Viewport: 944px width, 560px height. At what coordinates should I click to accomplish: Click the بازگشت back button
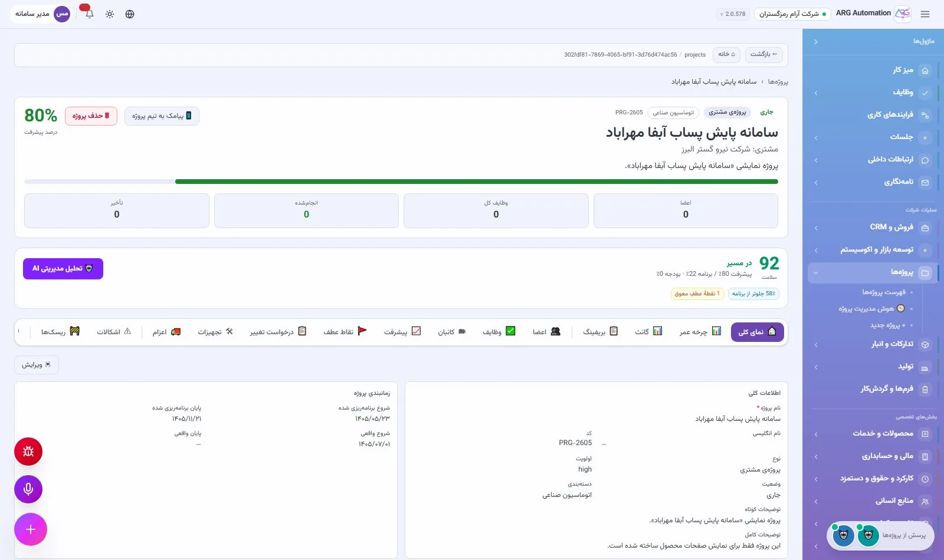pyautogui.click(x=763, y=54)
